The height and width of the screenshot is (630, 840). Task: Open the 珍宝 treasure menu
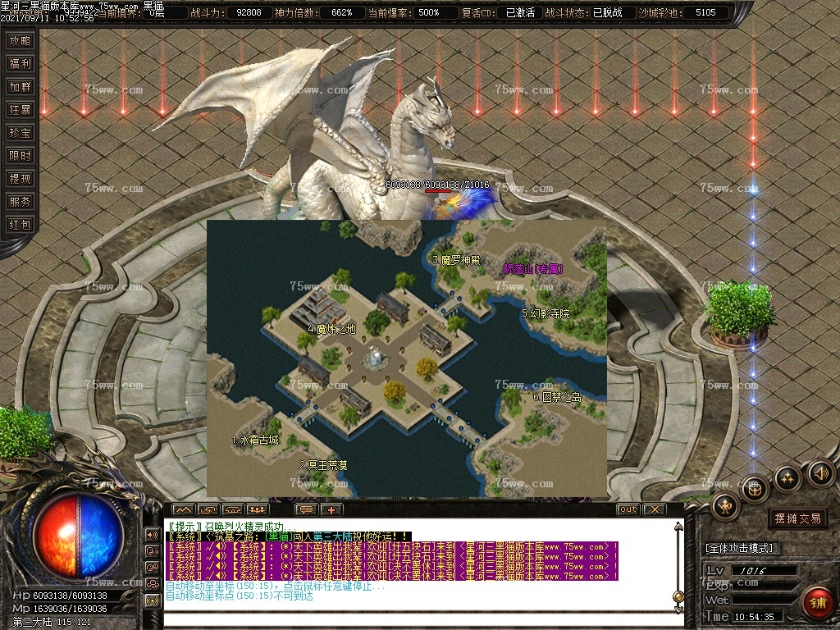click(x=21, y=133)
